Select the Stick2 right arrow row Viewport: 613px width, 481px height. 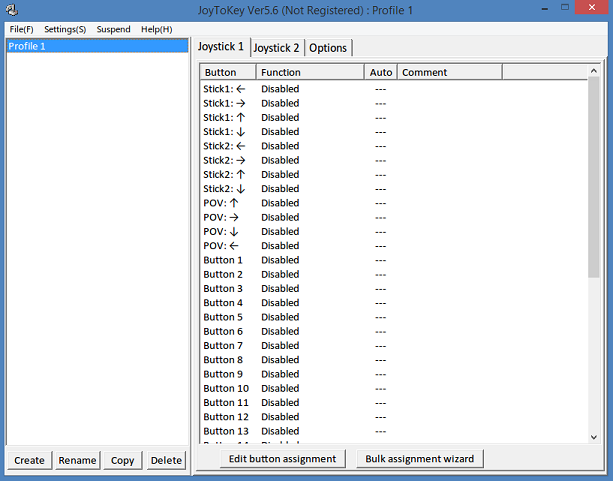(x=394, y=160)
